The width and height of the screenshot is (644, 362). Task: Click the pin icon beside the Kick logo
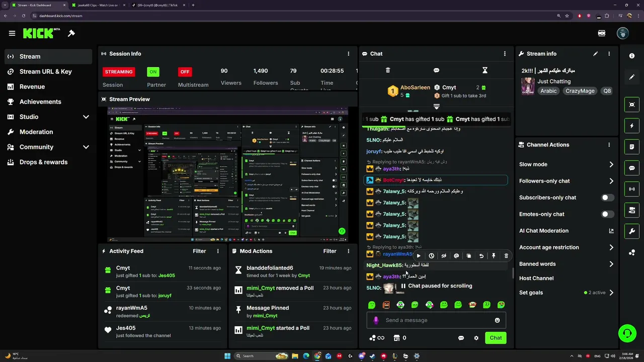tap(71, 33)
